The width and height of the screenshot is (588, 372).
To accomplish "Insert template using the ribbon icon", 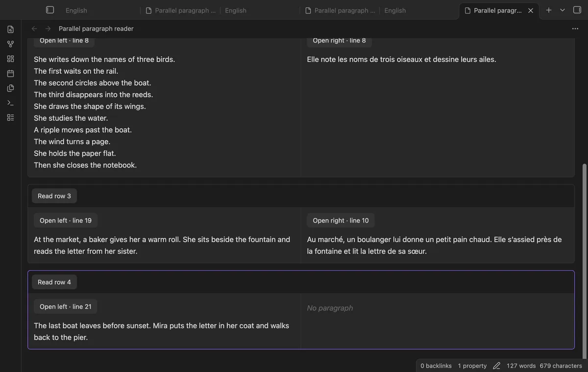I will point(10,88).
